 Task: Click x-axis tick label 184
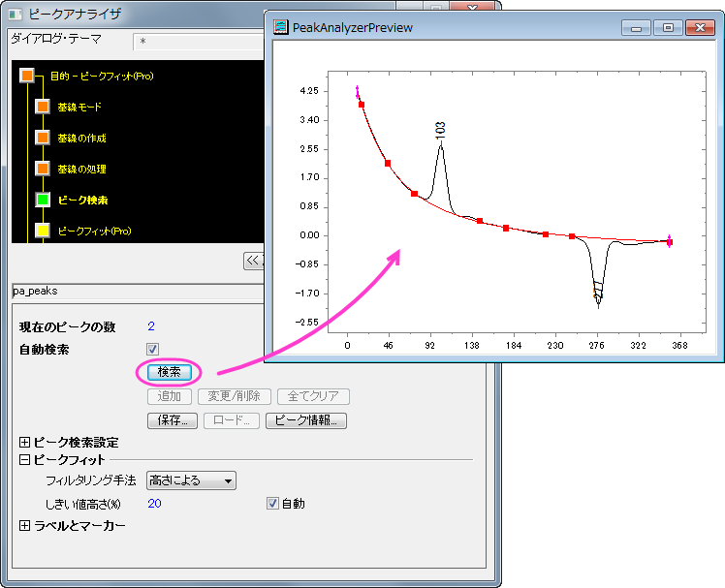[514, 345]
